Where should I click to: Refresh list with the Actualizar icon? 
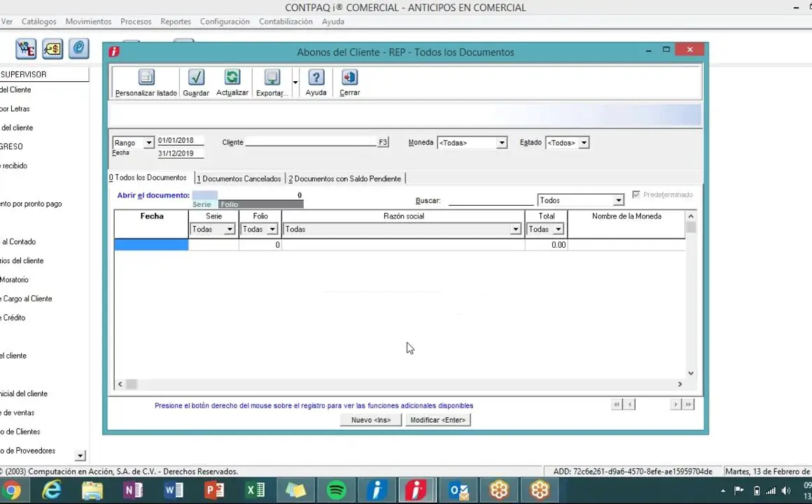click(x=232, y=77)
